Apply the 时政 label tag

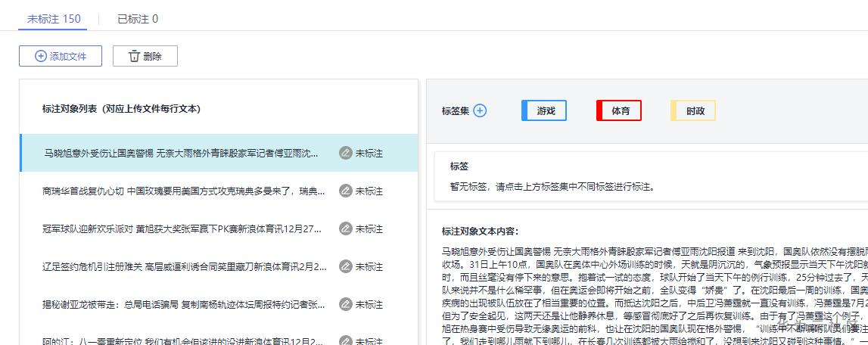pyautogui.click(x=693, y=110)
